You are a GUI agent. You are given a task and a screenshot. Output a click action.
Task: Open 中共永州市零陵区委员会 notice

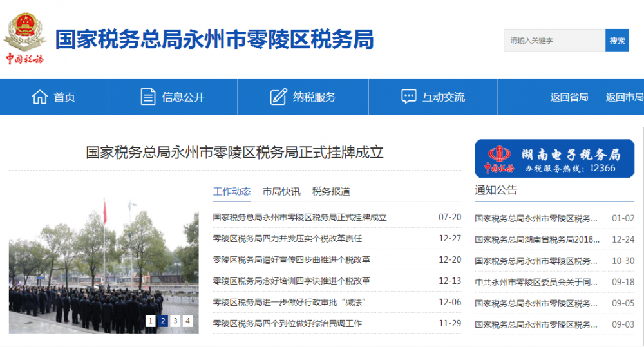[536, 282]
